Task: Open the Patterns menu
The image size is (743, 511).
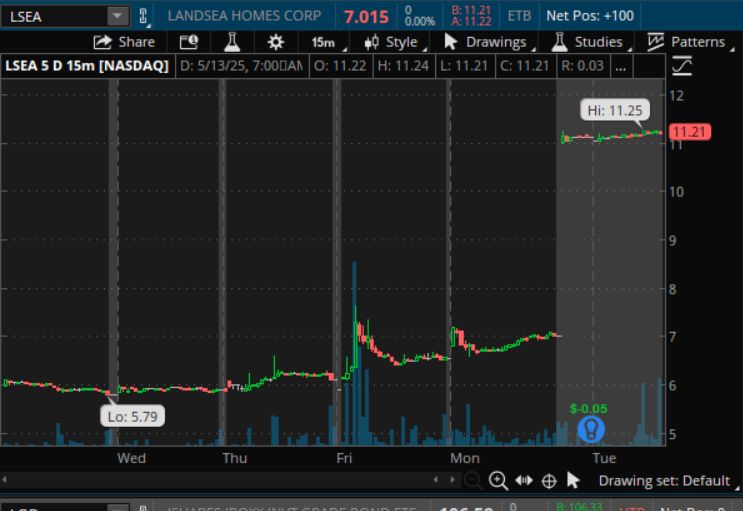Action: (689, 42)
